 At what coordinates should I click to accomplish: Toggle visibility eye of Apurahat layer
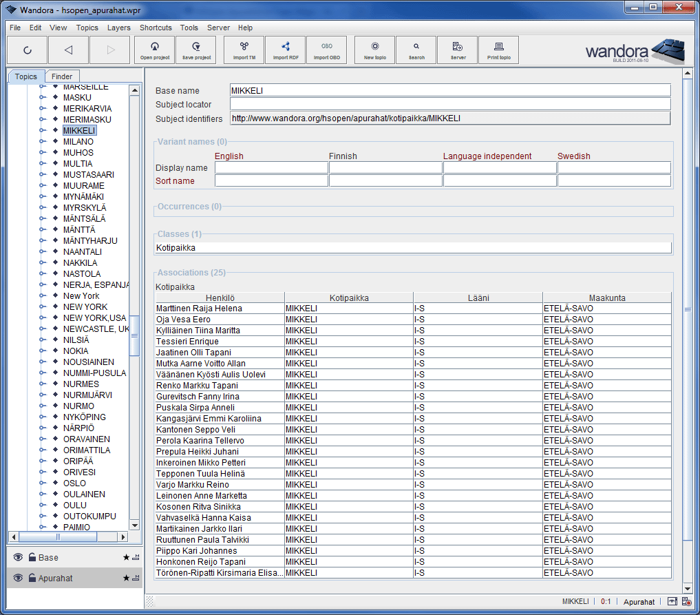click(x=18, y=578)
